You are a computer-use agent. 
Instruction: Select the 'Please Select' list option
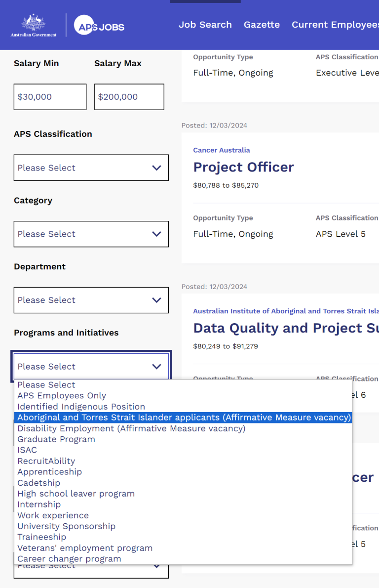click(183, 385)
